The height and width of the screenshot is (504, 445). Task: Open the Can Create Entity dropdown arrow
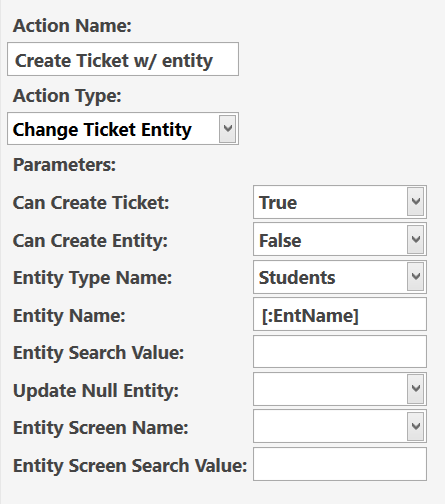tap(415, 239)
